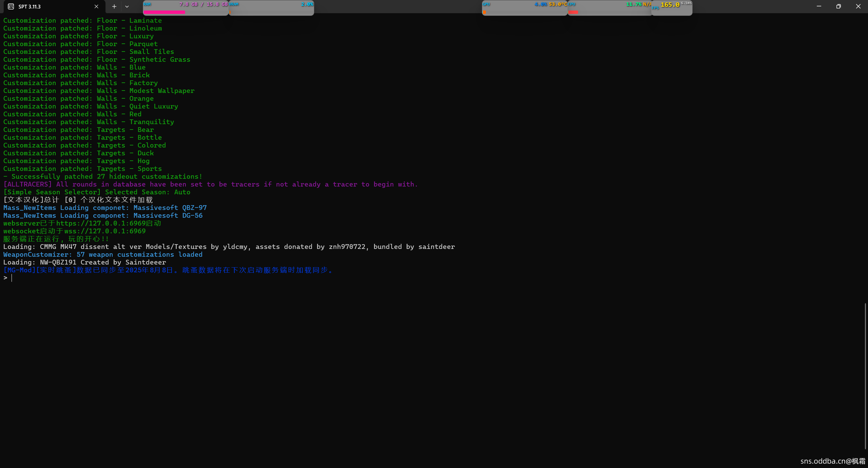
Task: Expand the new tab profile dropdown
Action: (127, 6)
